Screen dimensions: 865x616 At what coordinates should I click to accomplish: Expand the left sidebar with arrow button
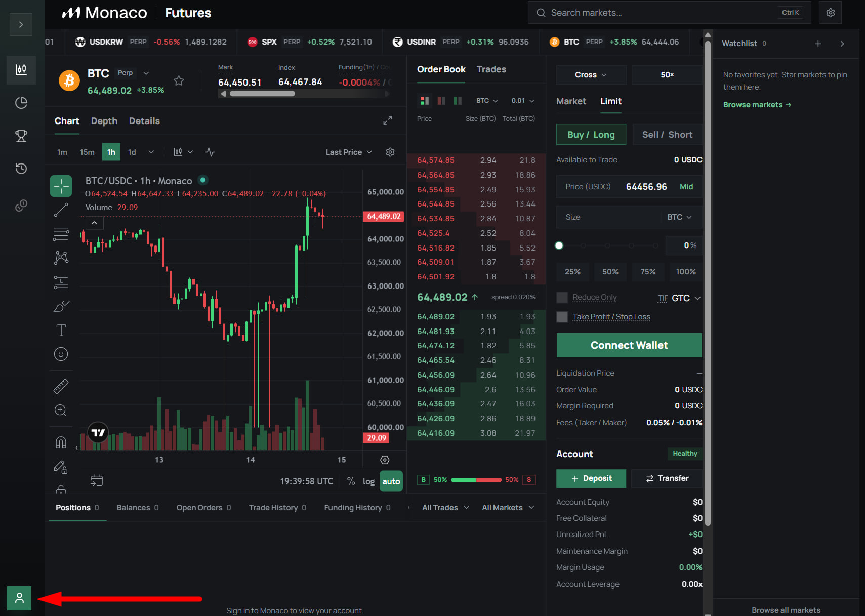21,24
